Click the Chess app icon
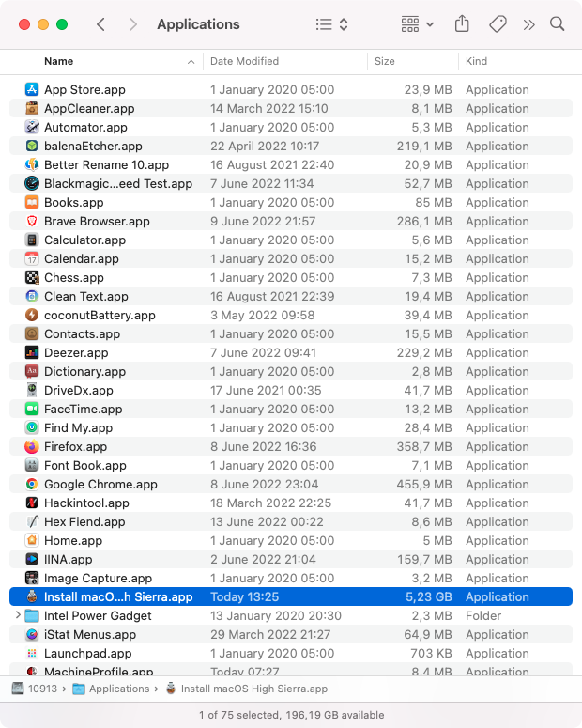The image size is (582, 728). tap(32, 277)
